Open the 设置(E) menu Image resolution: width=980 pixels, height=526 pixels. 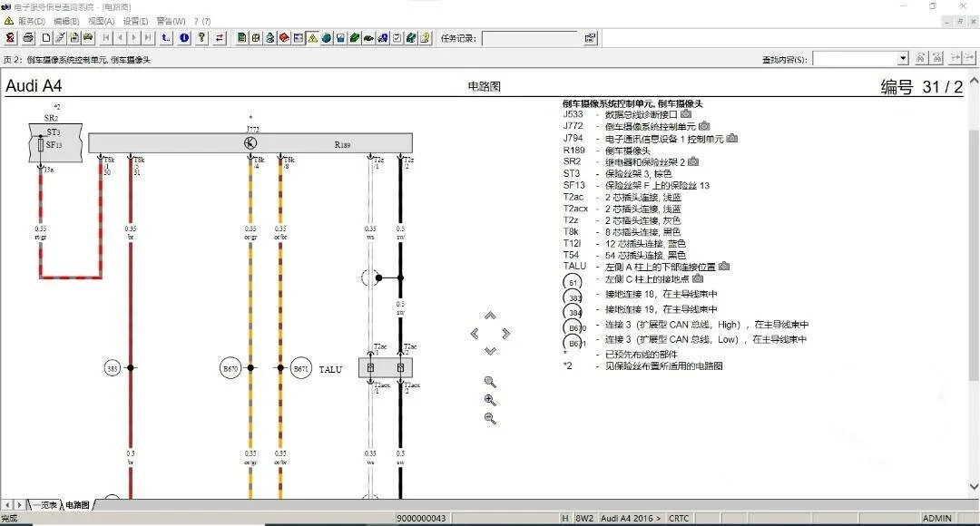(135, 21)
